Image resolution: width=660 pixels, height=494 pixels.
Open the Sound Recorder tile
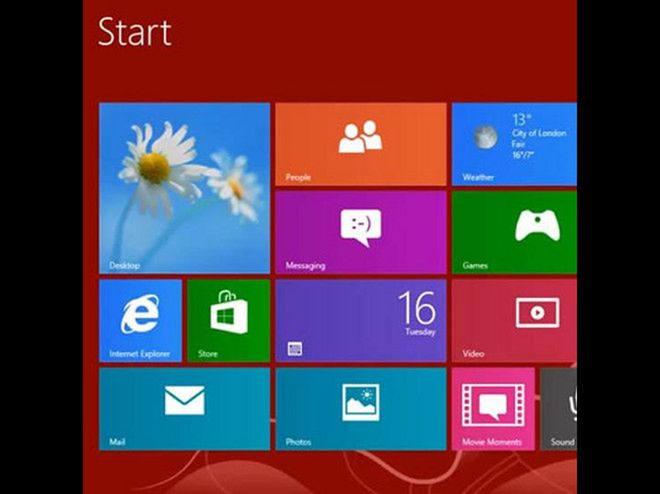tap(559, 409)
